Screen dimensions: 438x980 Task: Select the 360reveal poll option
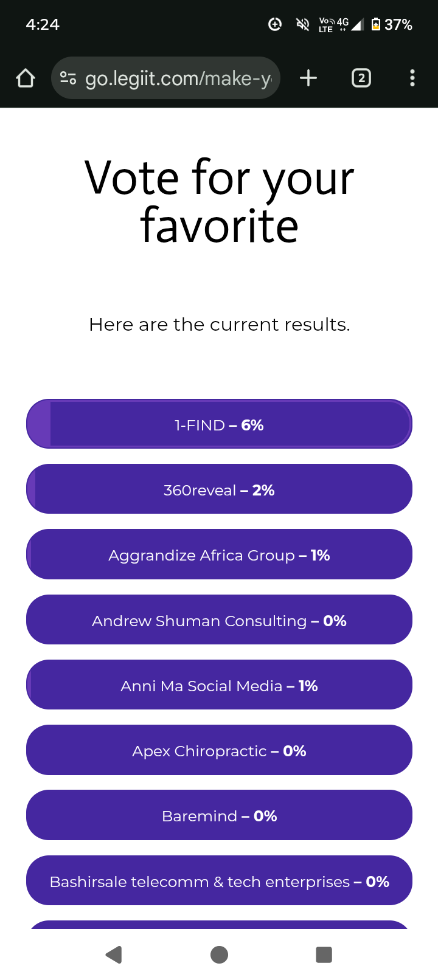click(219, 489)
